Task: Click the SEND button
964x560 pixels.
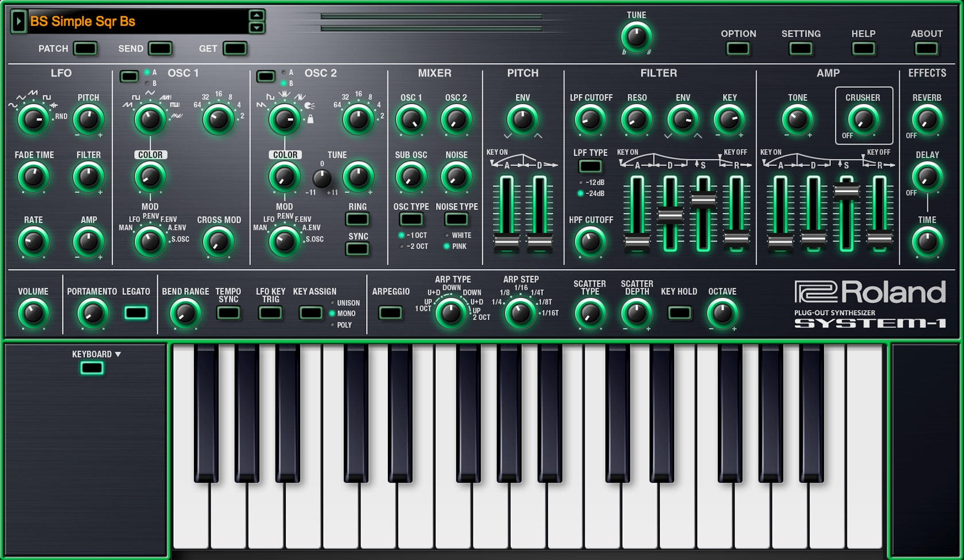Action: [160, 49]
